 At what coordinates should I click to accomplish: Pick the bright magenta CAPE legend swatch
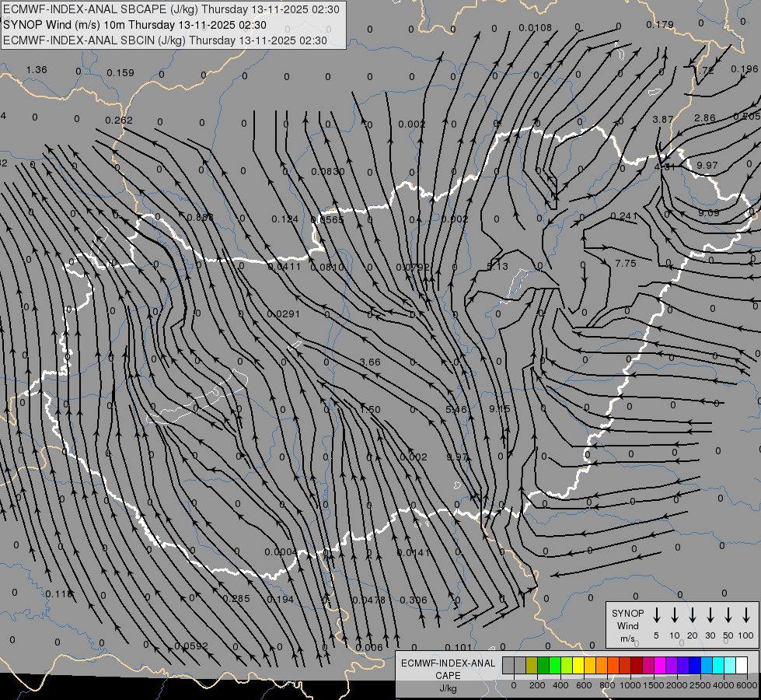coord(660,666)
